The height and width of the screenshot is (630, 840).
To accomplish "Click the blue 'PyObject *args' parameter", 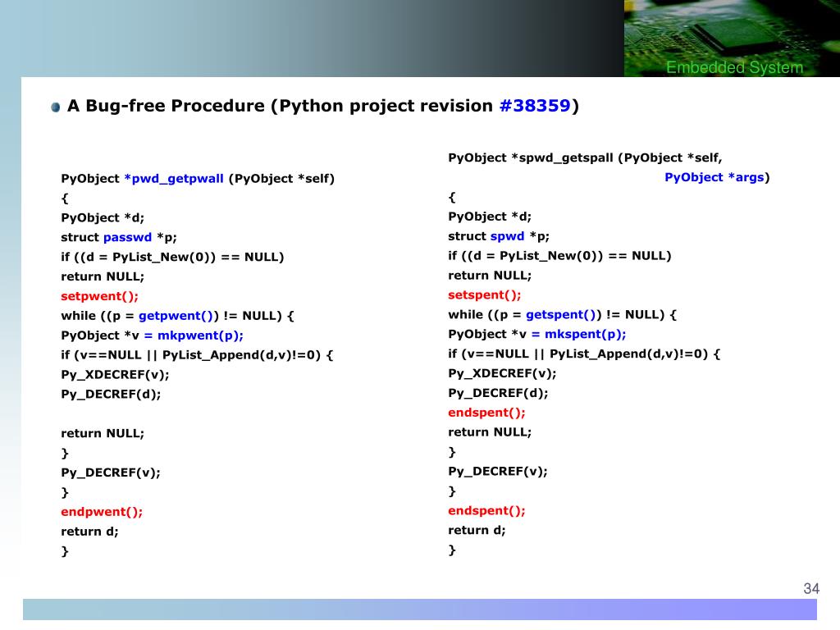I will coord(714,177).
